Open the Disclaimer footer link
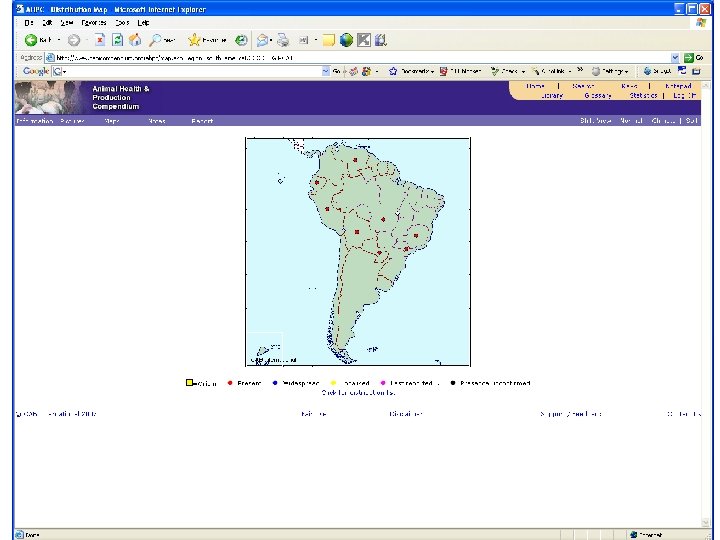This screenshot has width=720, height=540. tap(406, 414)
